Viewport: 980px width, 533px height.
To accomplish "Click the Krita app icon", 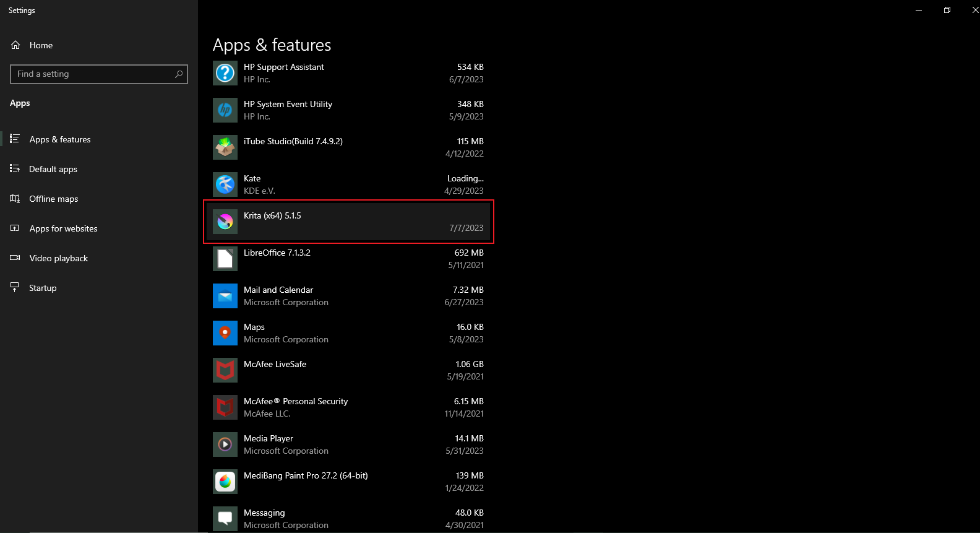I will click(225, 222).
